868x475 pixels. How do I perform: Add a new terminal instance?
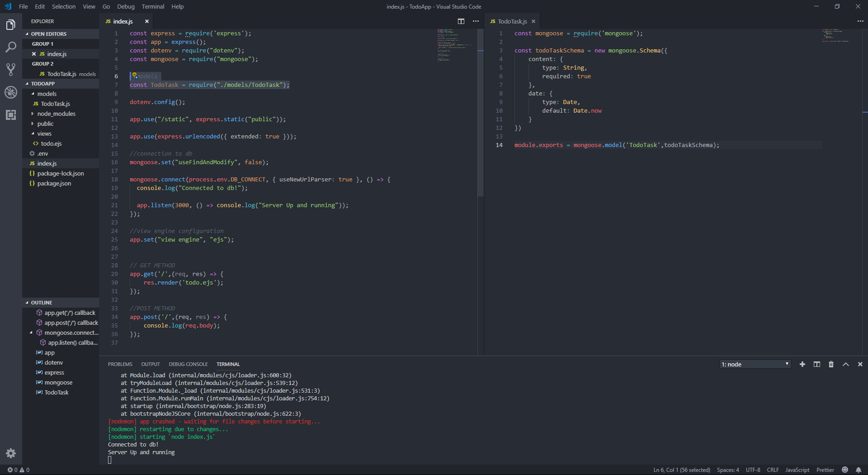[x=802, y=364]
